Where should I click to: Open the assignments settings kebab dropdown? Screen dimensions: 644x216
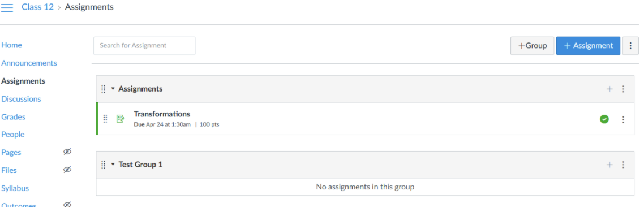pyautogui.click(x=630, y=46)
